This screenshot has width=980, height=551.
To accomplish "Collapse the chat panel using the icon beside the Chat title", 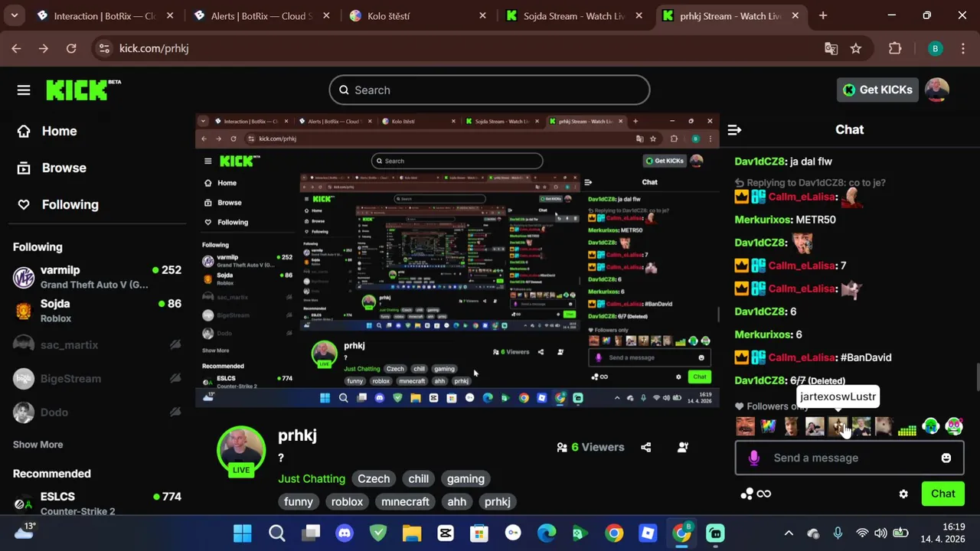I will point(734,130).
